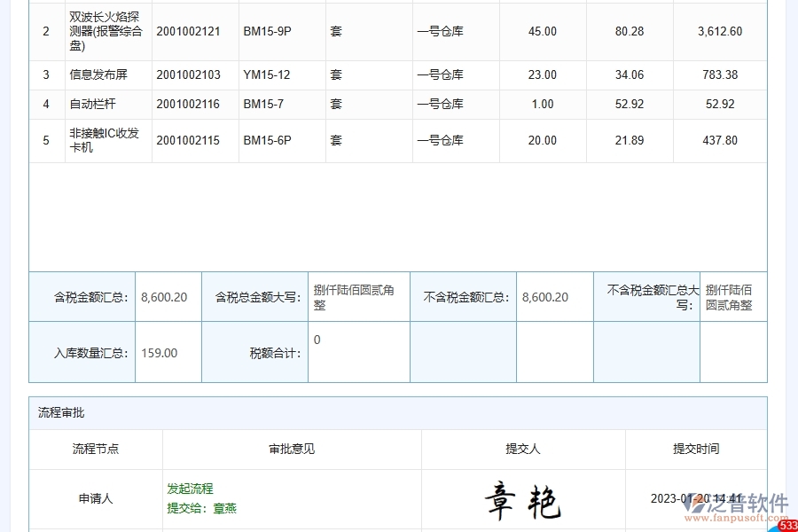The image size is (798, 532).
Task: Click row number 2 of the item table
Action: tap(46, 31)
